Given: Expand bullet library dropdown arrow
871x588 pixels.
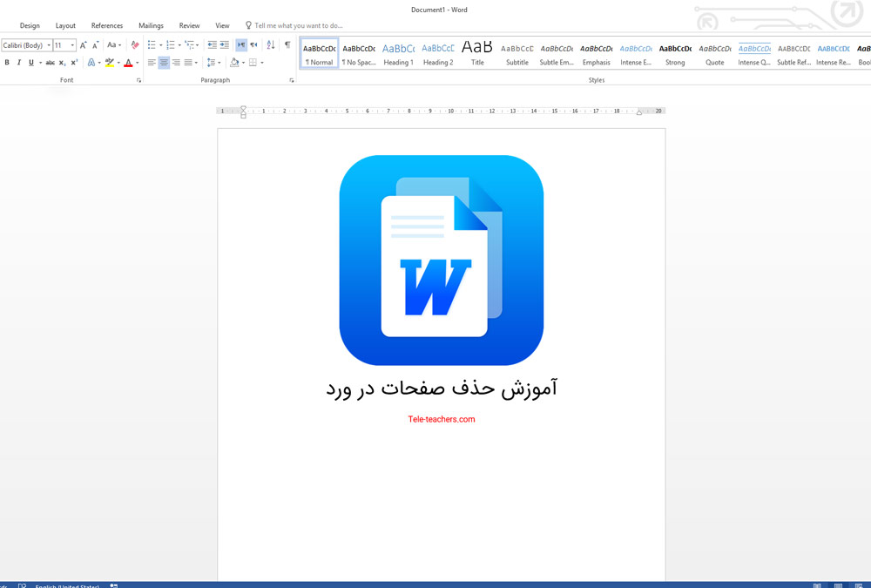Looking at the screenshot, I should (x=160, y=45).
